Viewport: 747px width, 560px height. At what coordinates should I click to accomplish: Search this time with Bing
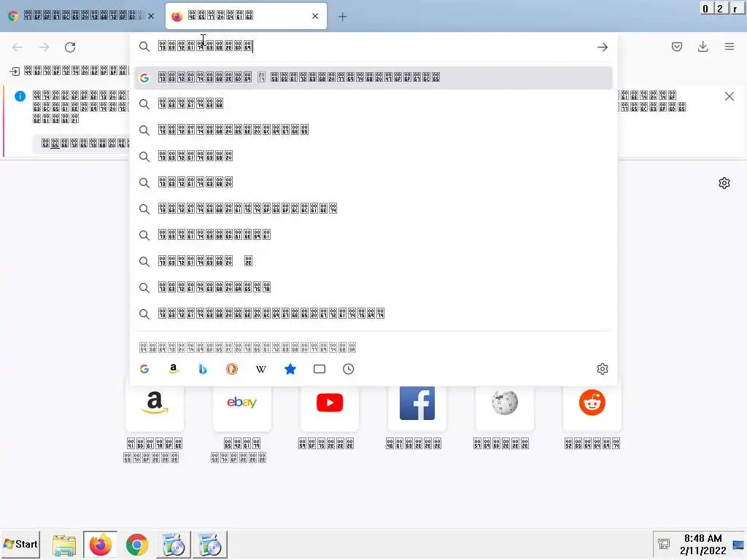(203, 369)
